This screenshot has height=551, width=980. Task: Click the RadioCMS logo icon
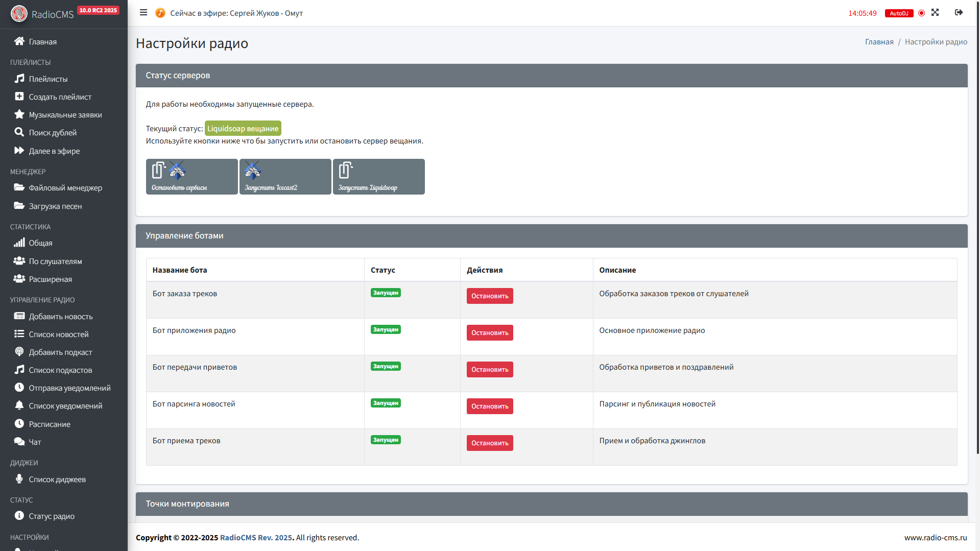(19, 14)
